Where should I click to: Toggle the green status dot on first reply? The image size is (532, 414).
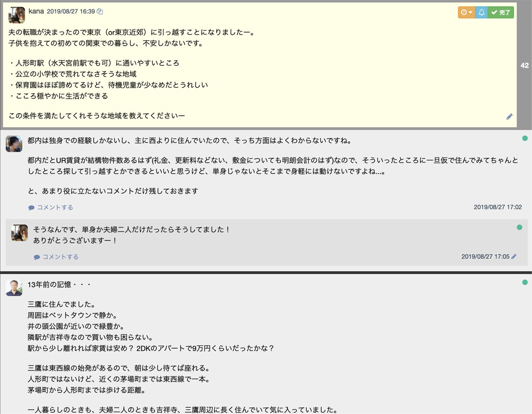coord(525,138)
